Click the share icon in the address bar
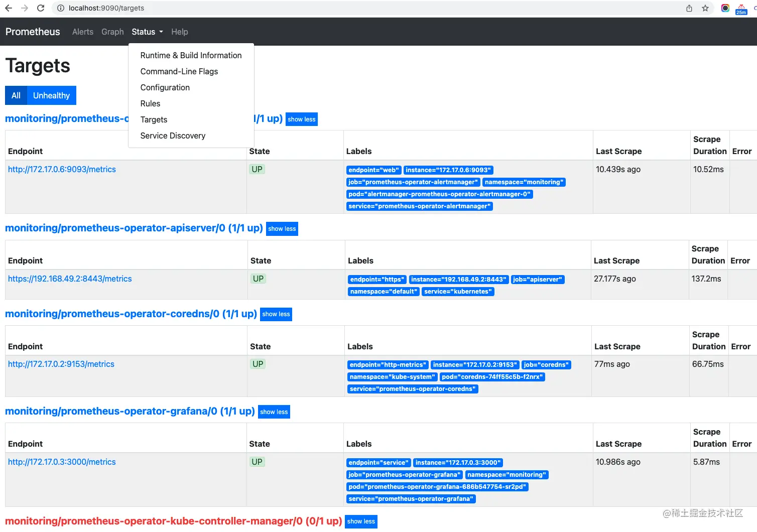 click(689, 8)
